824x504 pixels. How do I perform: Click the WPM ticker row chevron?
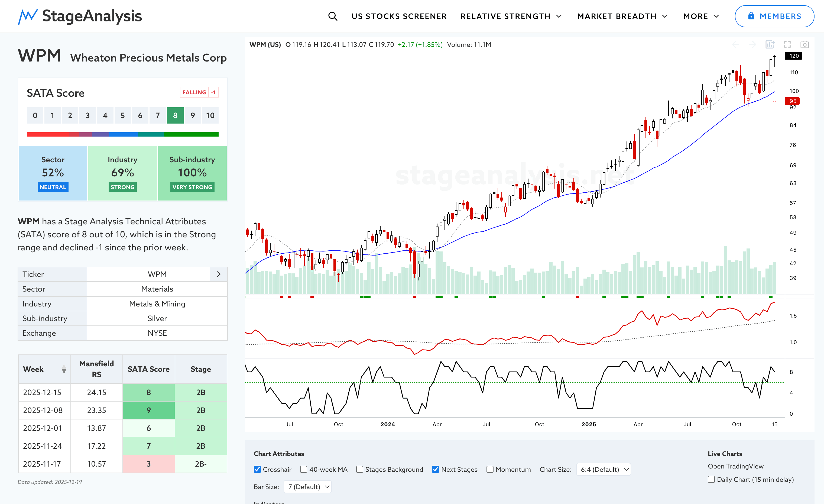tap(218, 274)
